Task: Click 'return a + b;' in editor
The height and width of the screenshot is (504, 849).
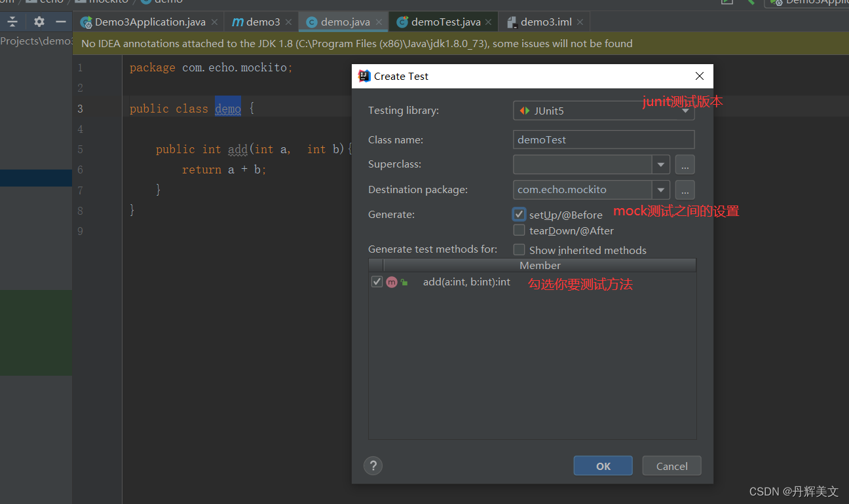Action: coord(224,170)
